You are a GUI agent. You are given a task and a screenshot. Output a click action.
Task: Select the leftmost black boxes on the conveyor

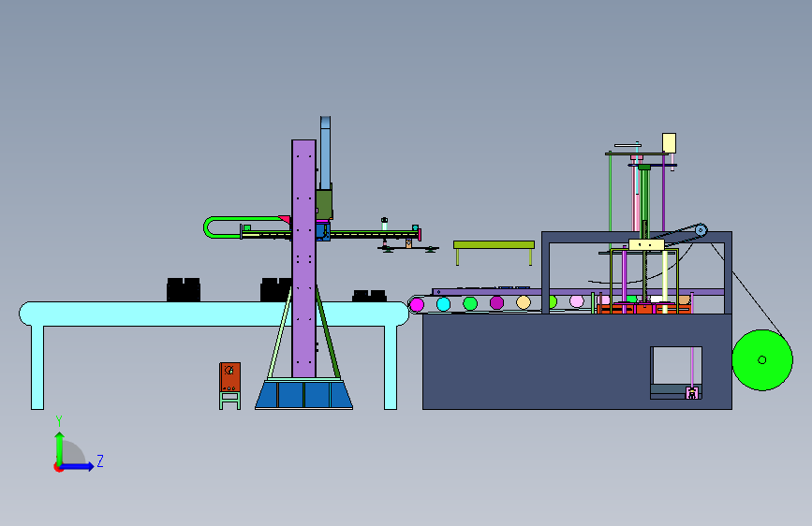(184, 290)
